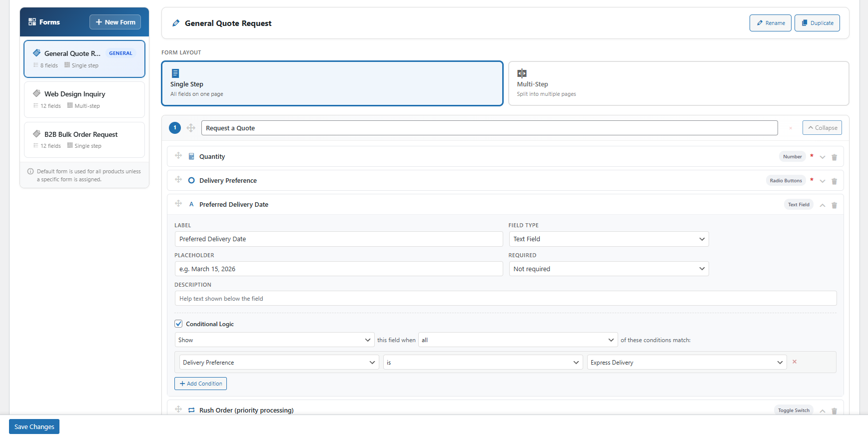Click drag handle beside Request a Quote step
The width and height of the screenshot is (868, 436).
pos(191,128)
